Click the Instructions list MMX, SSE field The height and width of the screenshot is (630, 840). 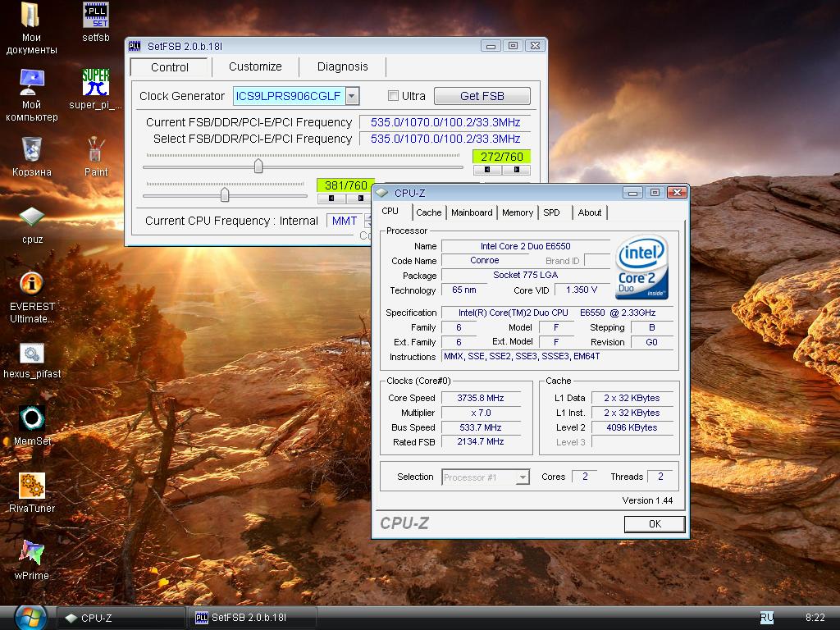[x=557, y=356]
